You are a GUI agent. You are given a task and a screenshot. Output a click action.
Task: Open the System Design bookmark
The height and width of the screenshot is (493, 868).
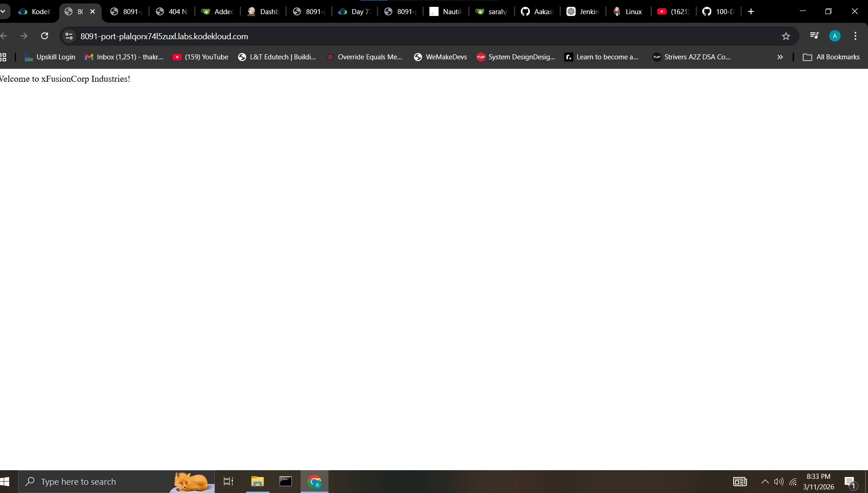click(x=516, y=57)
